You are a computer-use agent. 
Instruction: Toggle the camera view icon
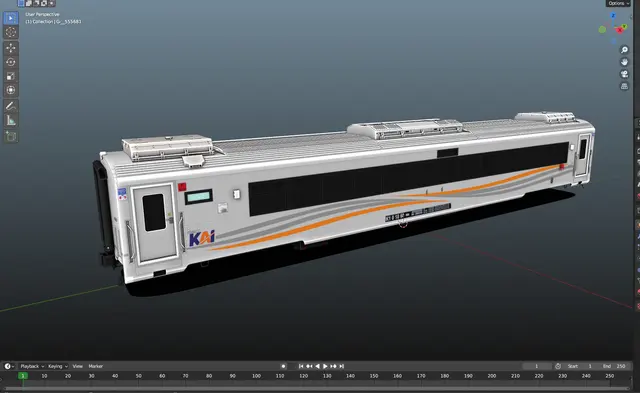tap(624, 74)
